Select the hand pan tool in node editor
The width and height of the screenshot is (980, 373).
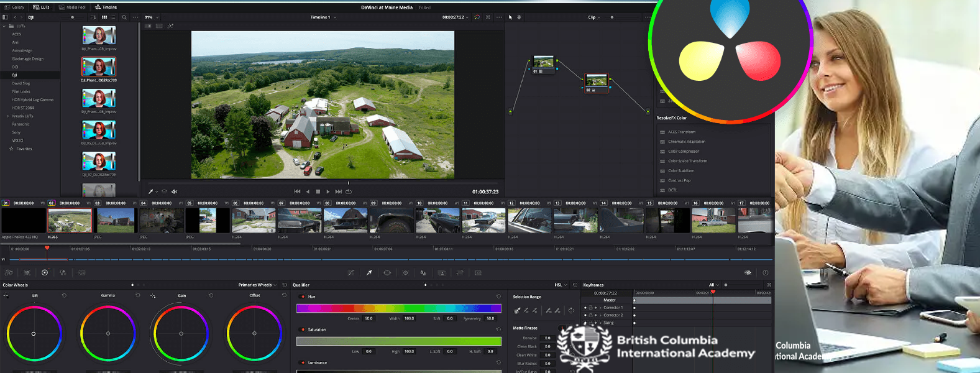click(x=519, y=17)
